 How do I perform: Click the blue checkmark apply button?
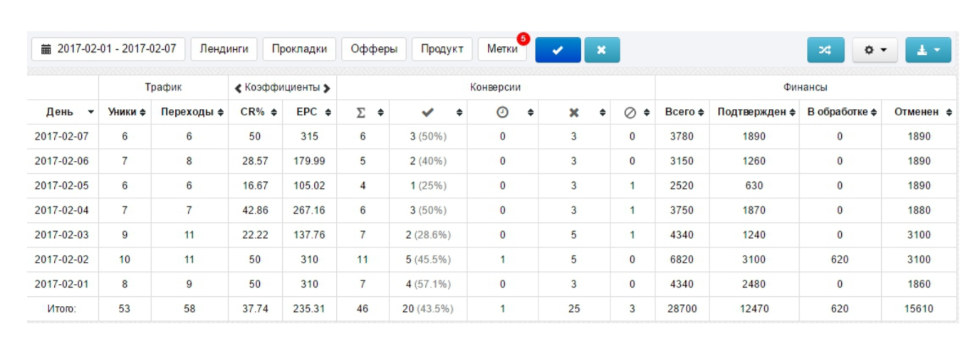(x=558, y=50)
